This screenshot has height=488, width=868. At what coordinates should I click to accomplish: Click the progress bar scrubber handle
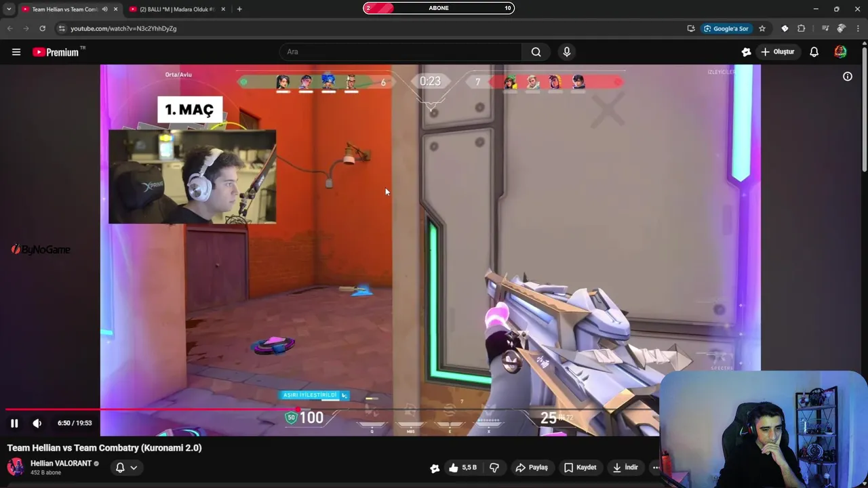pos(297,409)
